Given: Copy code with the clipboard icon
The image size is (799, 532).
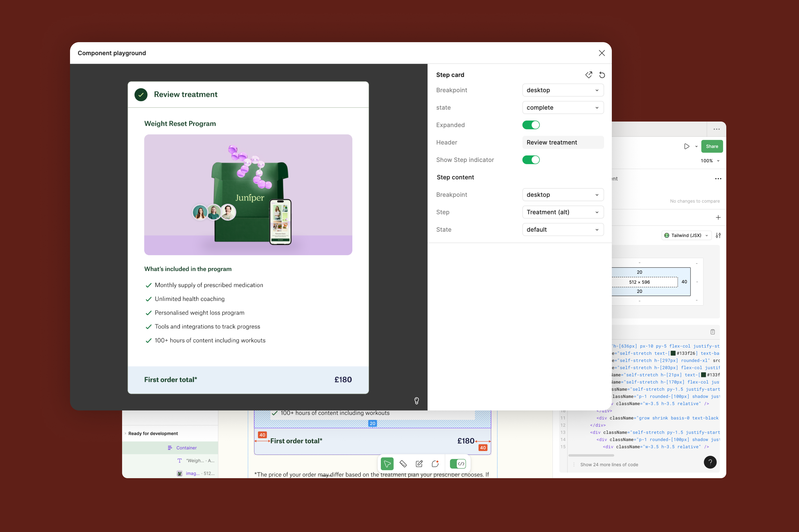Looking at the screenshot, I should pyautogui.click(x=712, y=332).
